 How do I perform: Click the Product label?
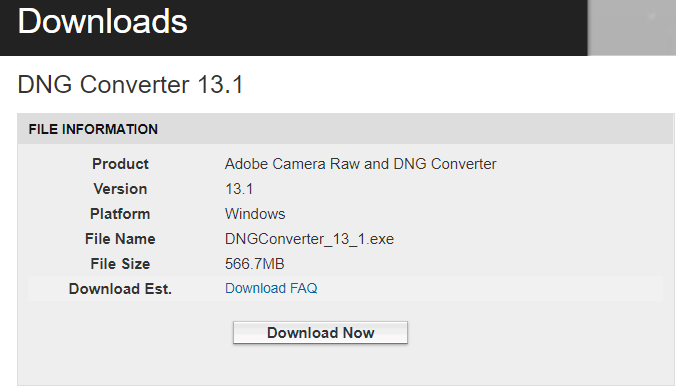click(x=120, y=164)
